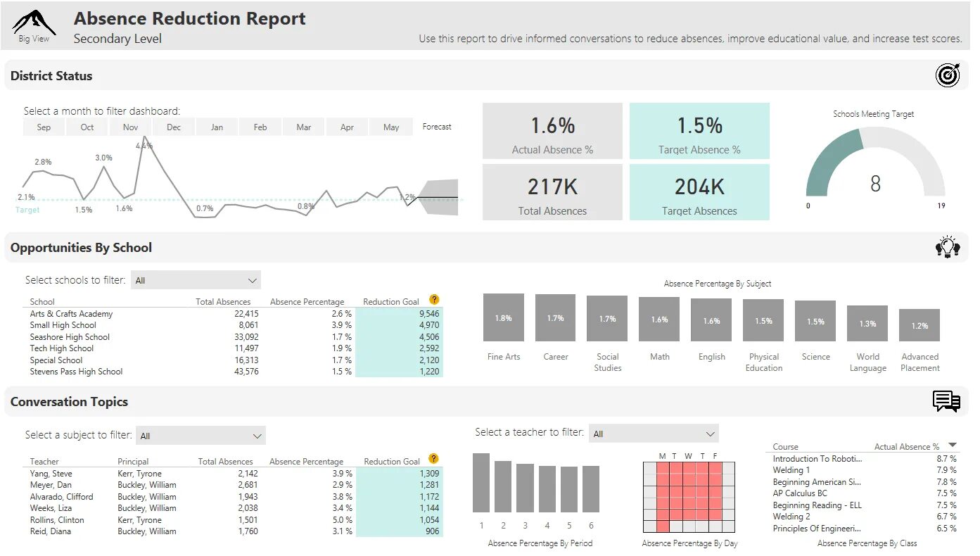Select the Oct month filter
The width and height of the screenshot is (980, 556).
click(x=87, y=127)
